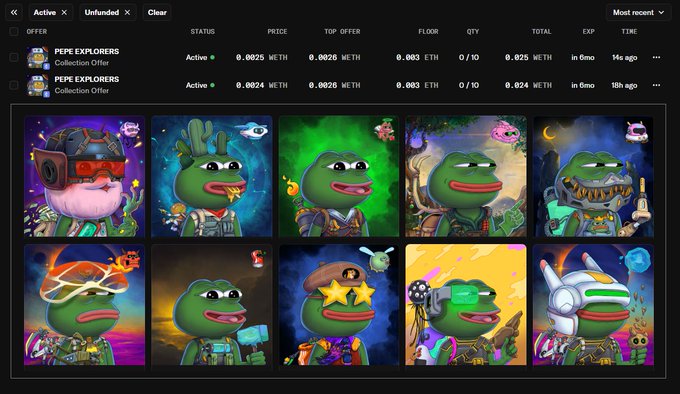Open the Pepe with pink brain companion
This screenshot has width=680, height=394.
point(466,176)
